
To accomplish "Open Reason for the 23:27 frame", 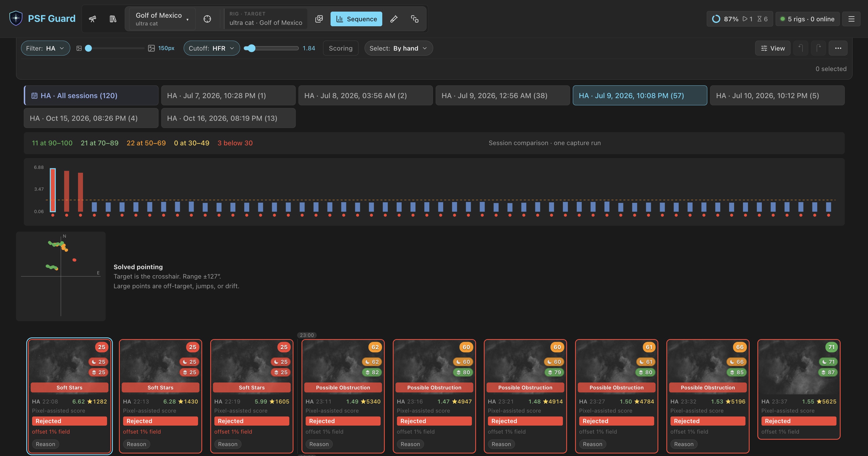I will [x=593, y=444].
